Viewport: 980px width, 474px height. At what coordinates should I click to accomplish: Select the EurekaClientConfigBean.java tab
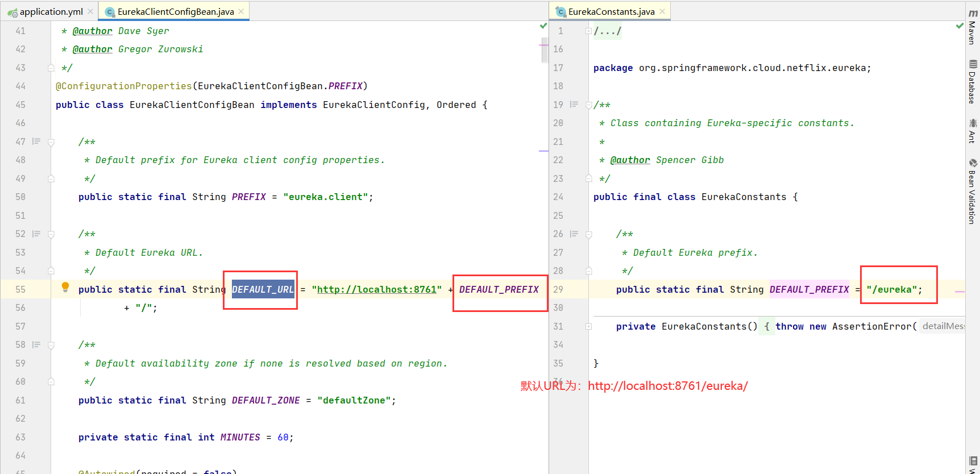click(175, 11)
